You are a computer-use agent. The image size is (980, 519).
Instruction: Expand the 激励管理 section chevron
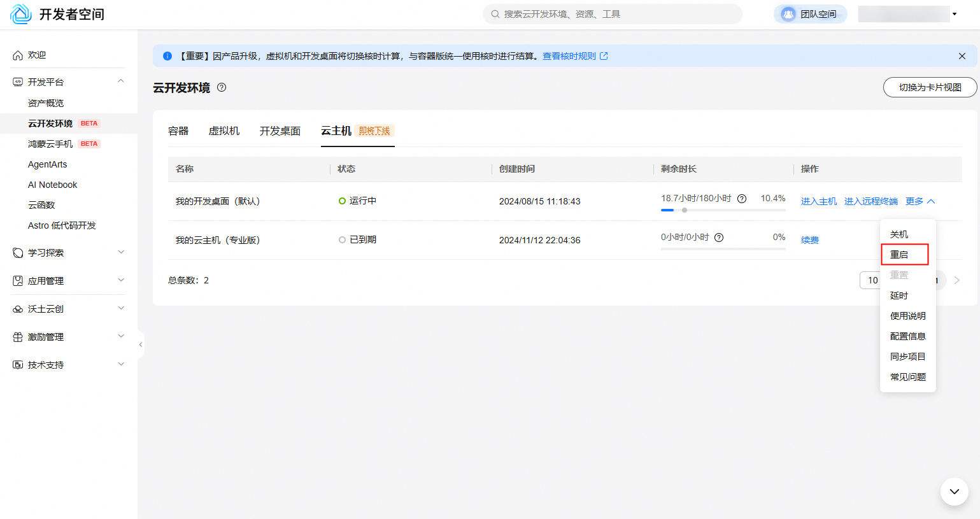121,336
